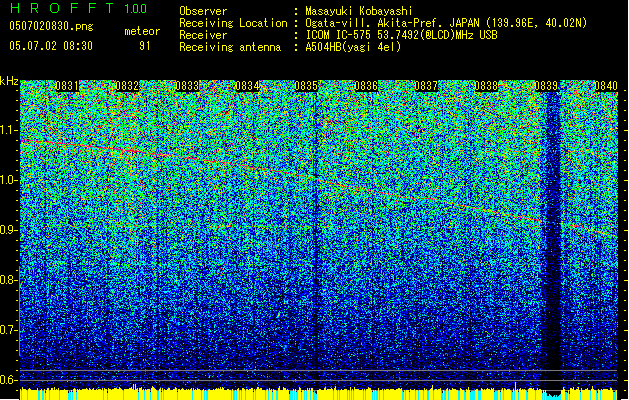Screen dimensions: 629x400
Task: Click the Receiver field label
Action: [x=203, y=35]
